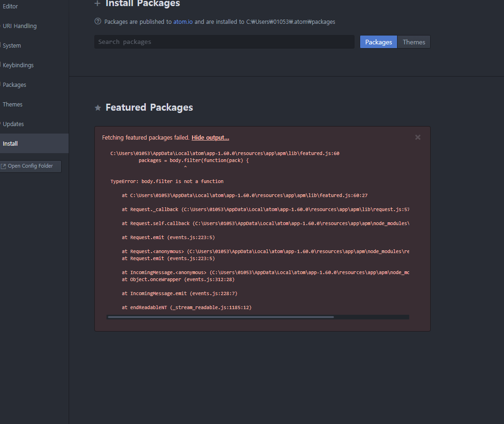Click the plus icon beside Install Packages
Screen dimensions: 504x424
click(x=98, y=4)
